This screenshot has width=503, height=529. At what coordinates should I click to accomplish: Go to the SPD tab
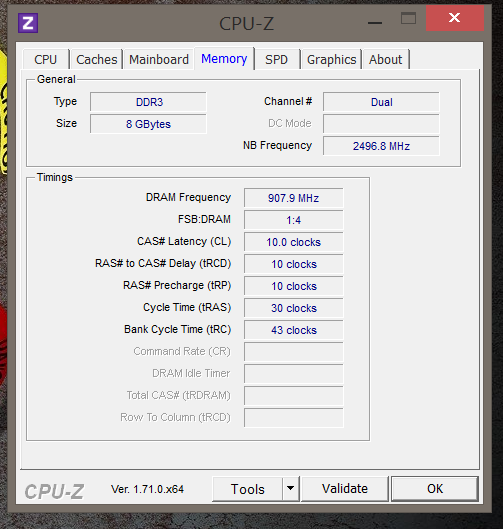[x=276, y=60]
